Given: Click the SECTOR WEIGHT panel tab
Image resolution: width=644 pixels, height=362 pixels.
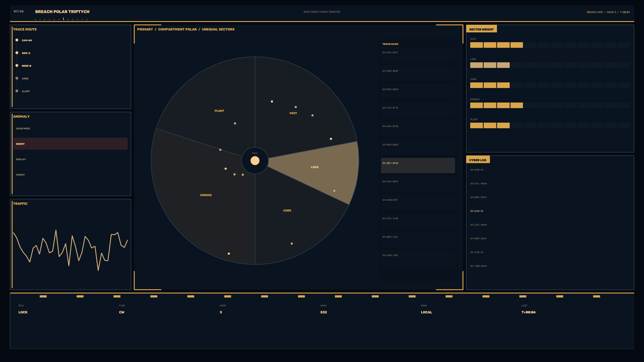Looking at the screenshot, I should point(481,29).
